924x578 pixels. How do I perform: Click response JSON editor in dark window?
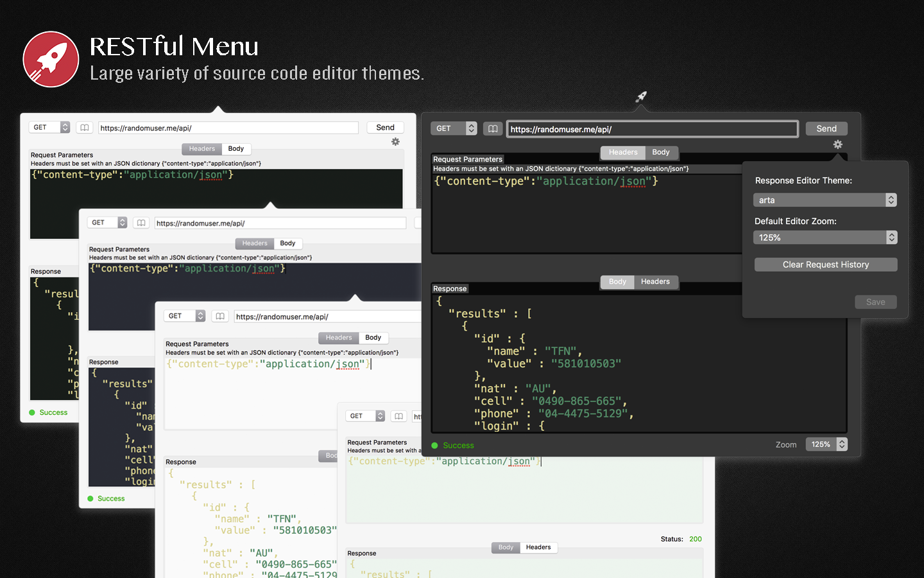tap(639, 363)
